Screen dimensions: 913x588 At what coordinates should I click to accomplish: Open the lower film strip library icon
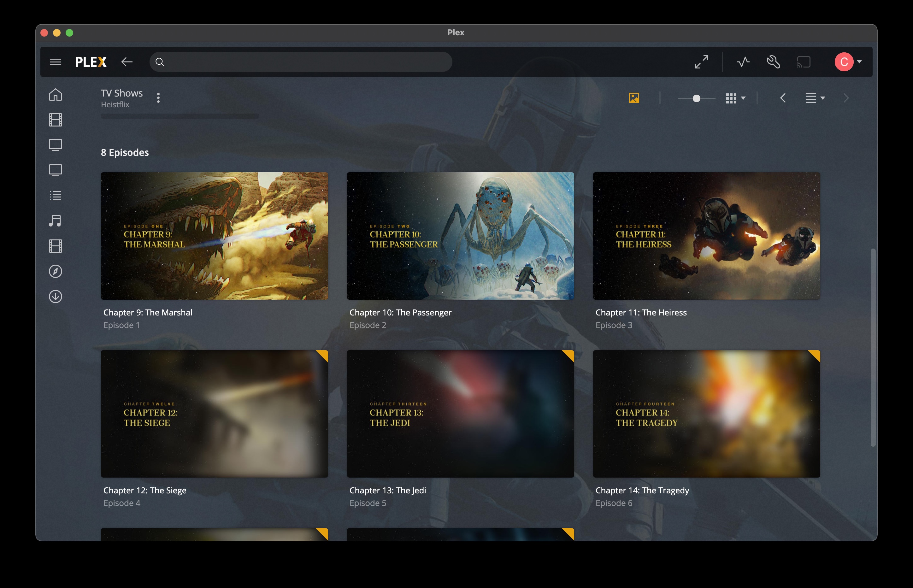(56, 246)
